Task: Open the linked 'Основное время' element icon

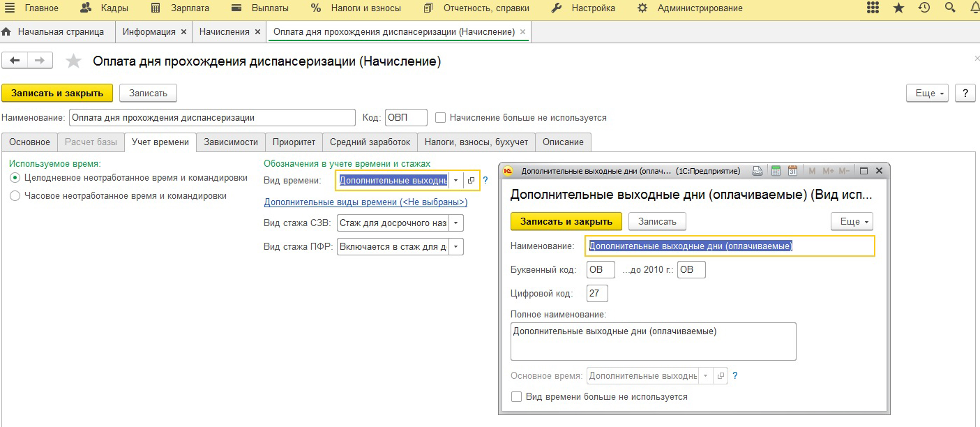Action: tap(721, 375)
